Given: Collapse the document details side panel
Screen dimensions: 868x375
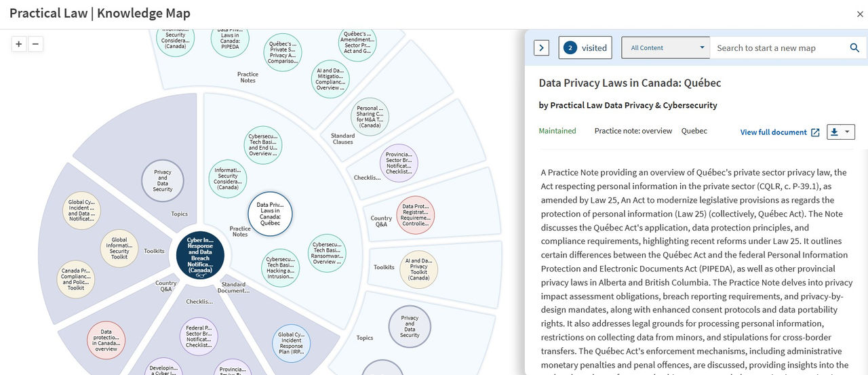Looking at the screenshot, I should 541,47.
